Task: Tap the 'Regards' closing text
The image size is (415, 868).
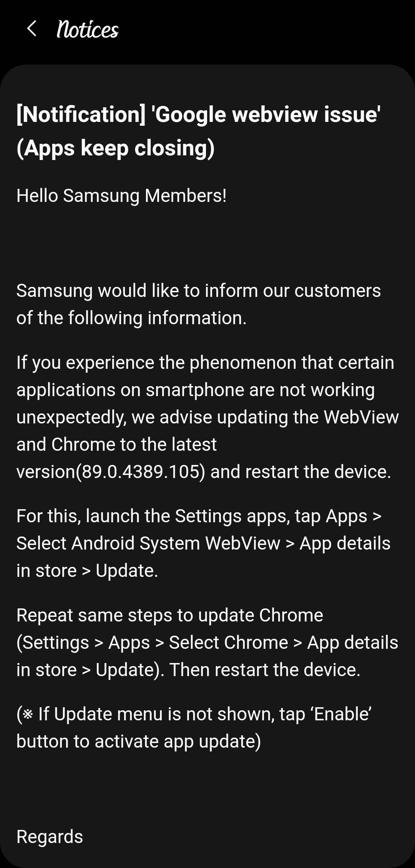Action: pos(50,836)
